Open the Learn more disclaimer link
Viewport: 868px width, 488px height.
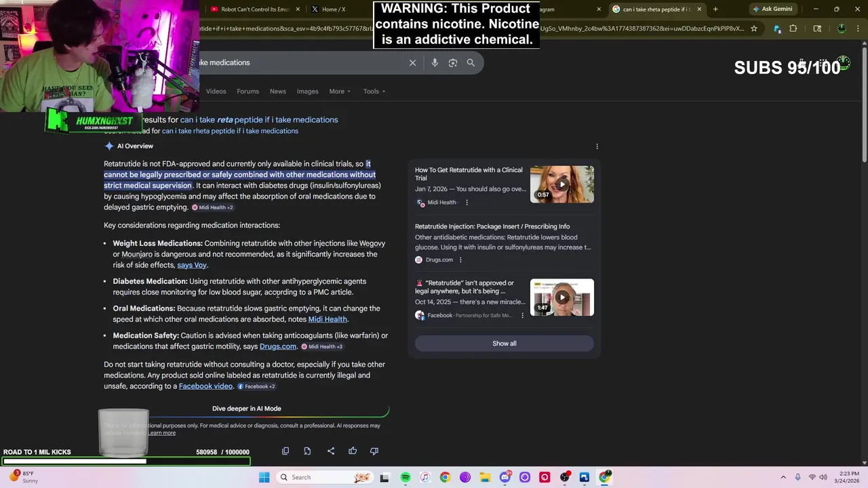161,432
